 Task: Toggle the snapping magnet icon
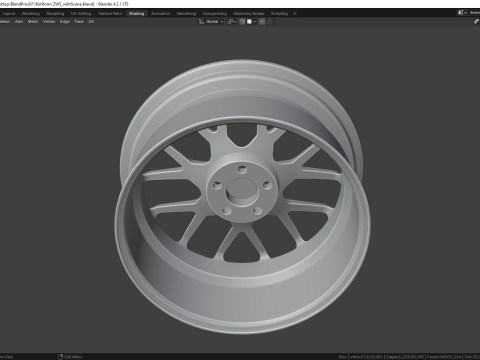point(242,22)
